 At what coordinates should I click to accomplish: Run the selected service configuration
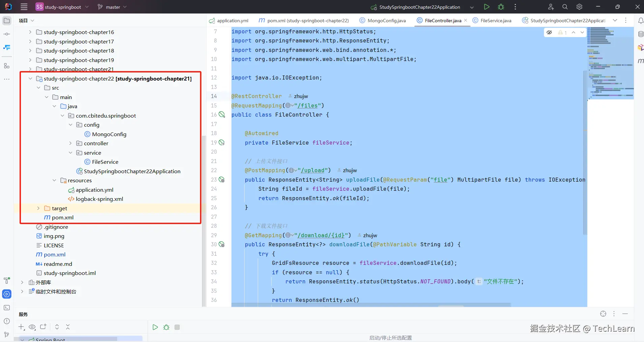coord(155,327)
